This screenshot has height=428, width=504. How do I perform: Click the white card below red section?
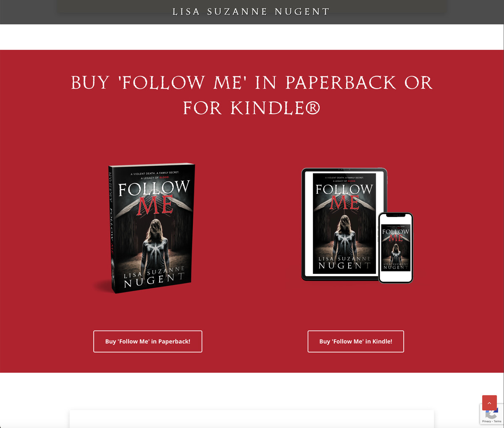click(x=252, y=419)
